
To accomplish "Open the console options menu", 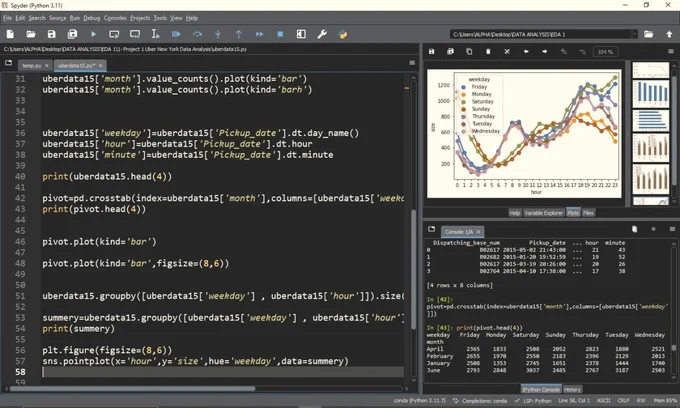I will [672, 229].
